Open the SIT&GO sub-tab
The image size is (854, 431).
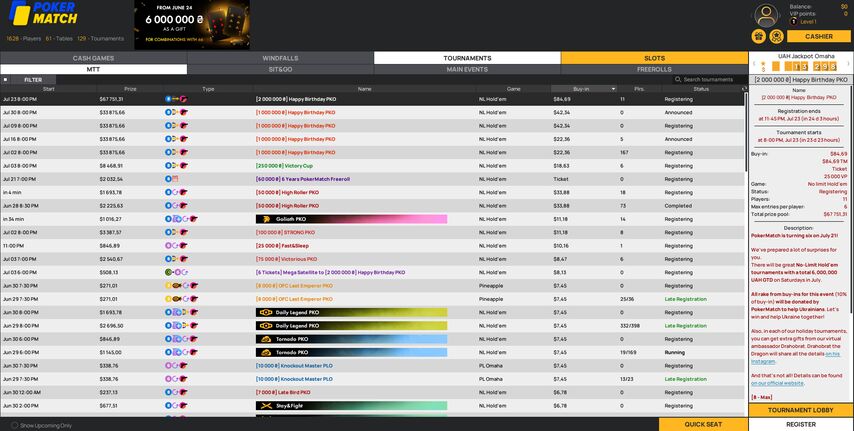(280, 69)
